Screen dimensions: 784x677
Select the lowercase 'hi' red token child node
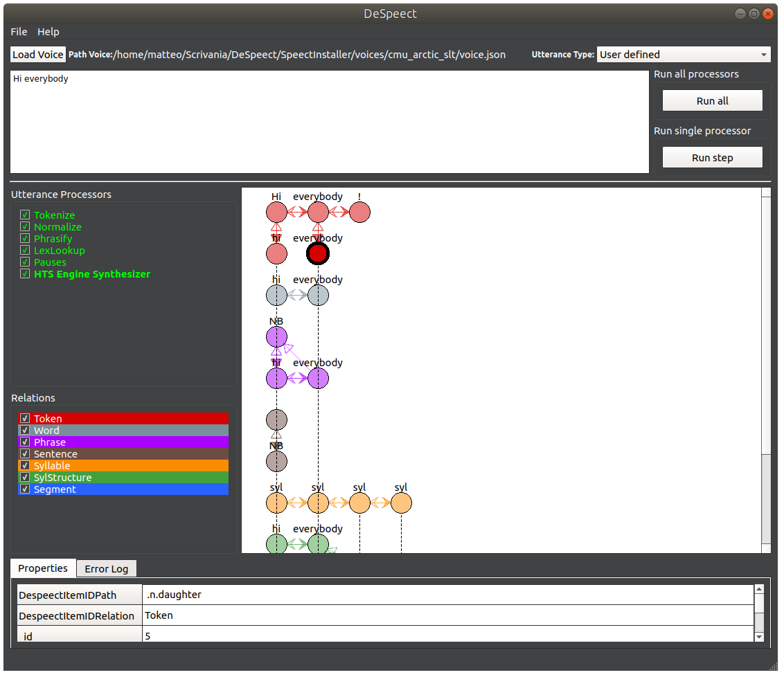[276, 254]
